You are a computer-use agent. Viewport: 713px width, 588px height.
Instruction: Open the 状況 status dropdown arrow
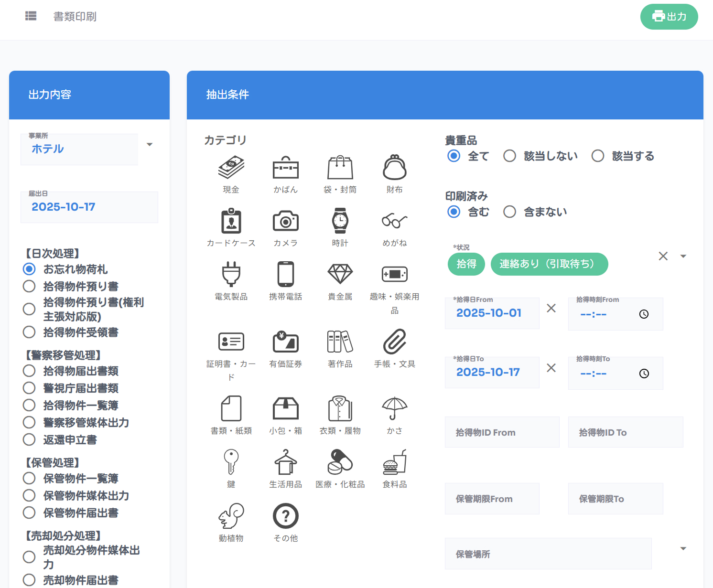(683, 257)
